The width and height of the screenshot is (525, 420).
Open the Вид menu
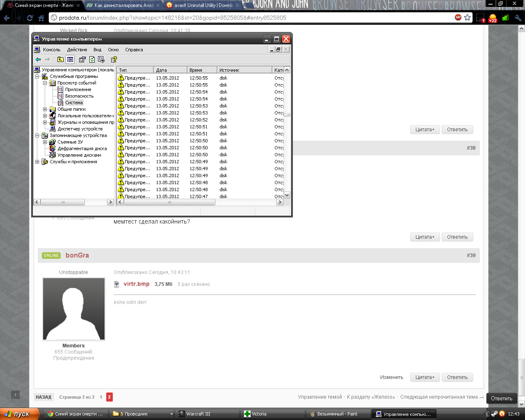tap(97, 50)
